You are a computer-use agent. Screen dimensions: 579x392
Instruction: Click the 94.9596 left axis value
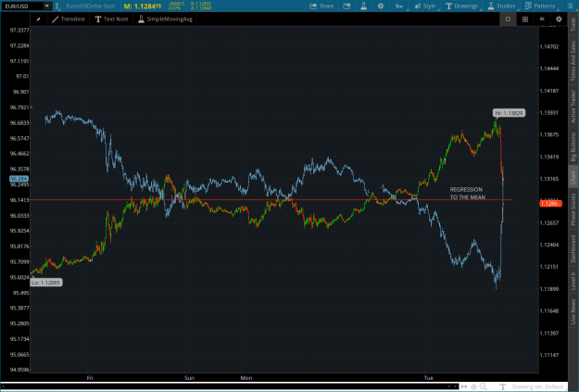click(19, 370)
